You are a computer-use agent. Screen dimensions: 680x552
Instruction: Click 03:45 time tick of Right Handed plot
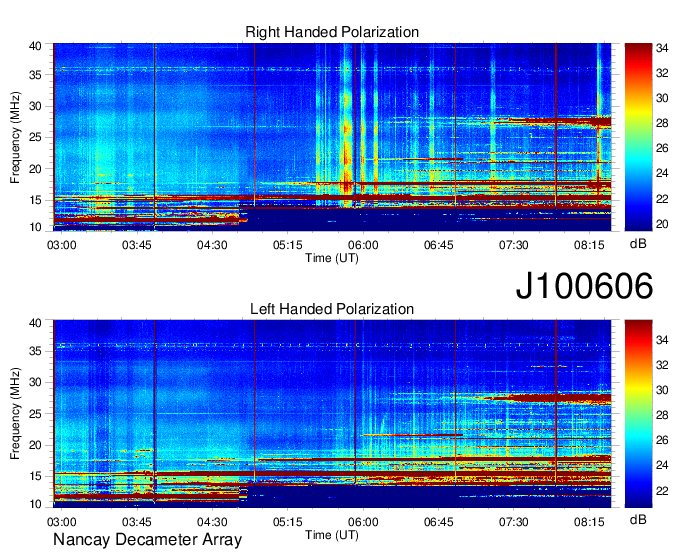click(137, 245)
